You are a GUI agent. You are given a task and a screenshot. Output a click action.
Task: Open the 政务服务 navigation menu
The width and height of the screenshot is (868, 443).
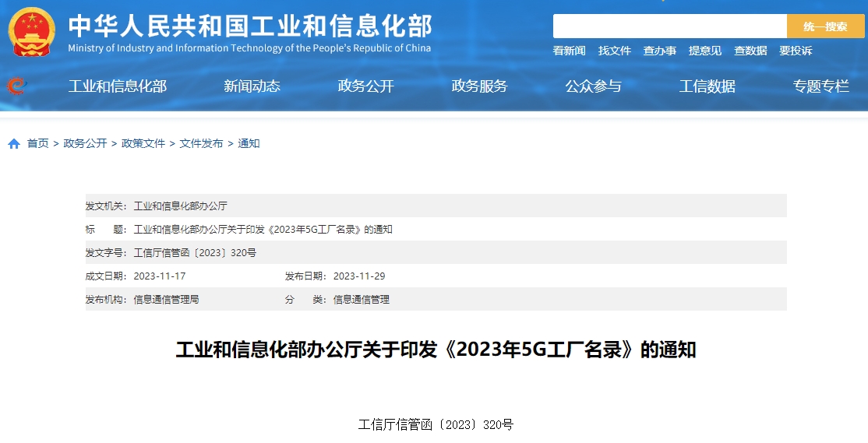tap(479, 86)
